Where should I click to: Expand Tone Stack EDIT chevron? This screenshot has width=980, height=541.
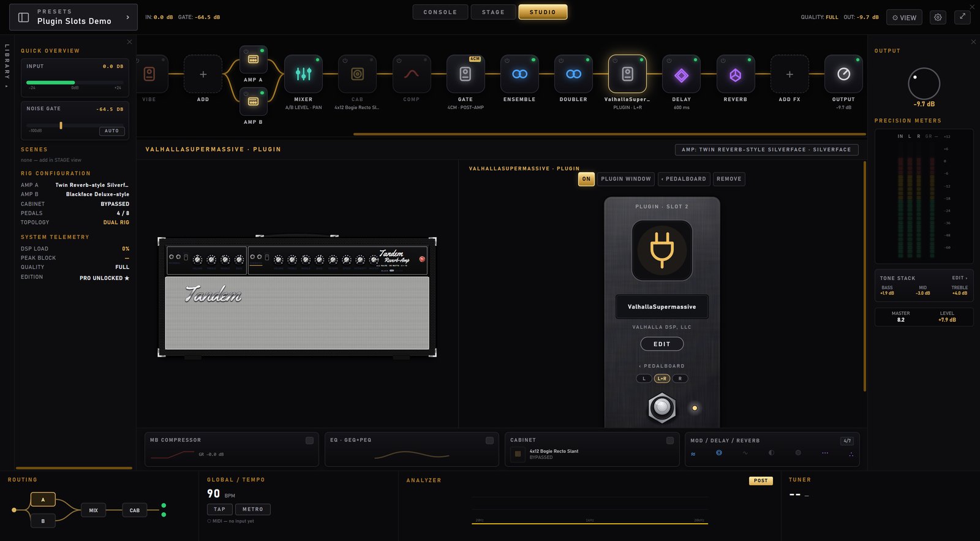[x=960, y=278]
